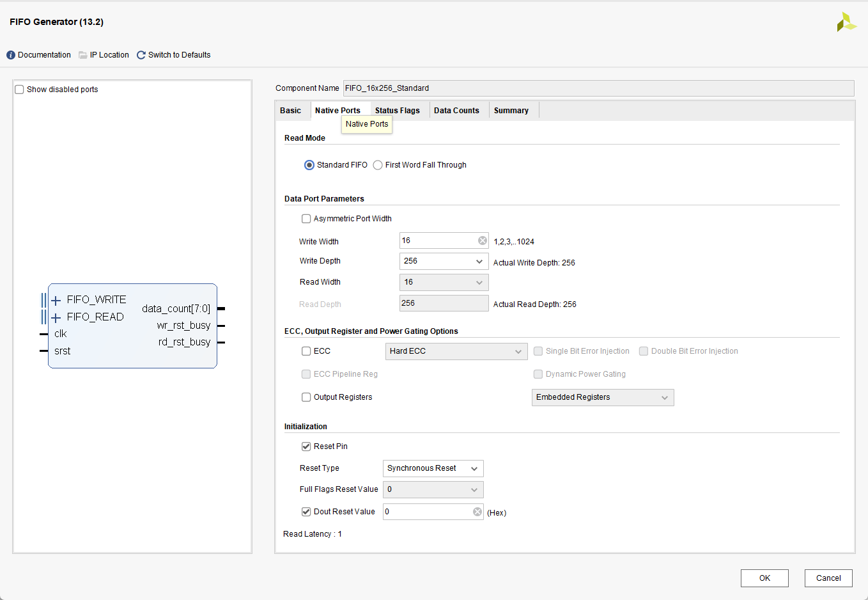This screenshot has height=600, width=868.
Task: Click the Cancel button
Action: point(828,578)
